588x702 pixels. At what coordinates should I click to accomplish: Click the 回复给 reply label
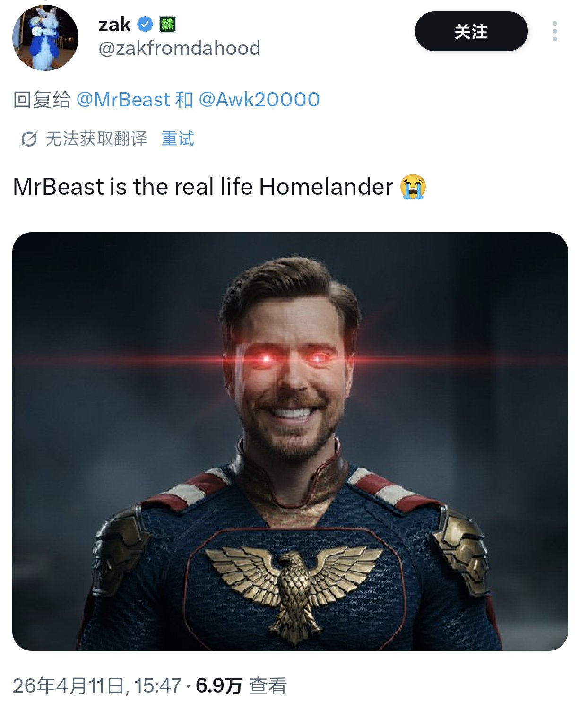coord(42,100)
